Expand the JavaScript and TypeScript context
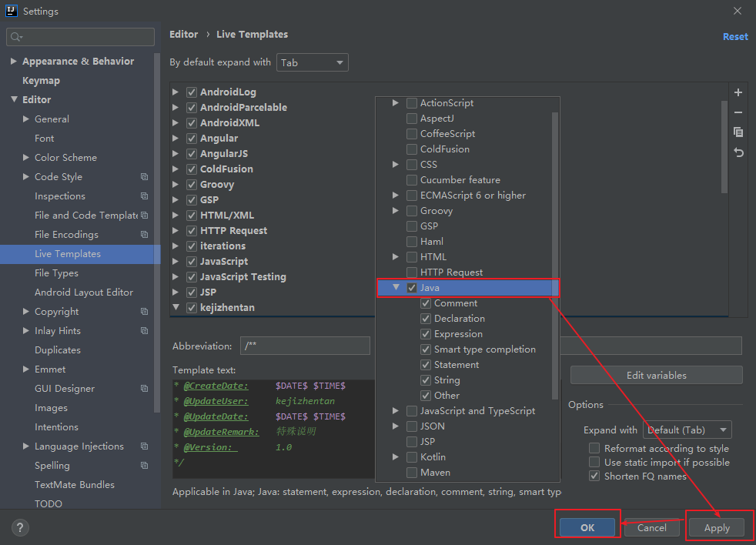Viewport: 756px width, 545px height. (396, 411)
